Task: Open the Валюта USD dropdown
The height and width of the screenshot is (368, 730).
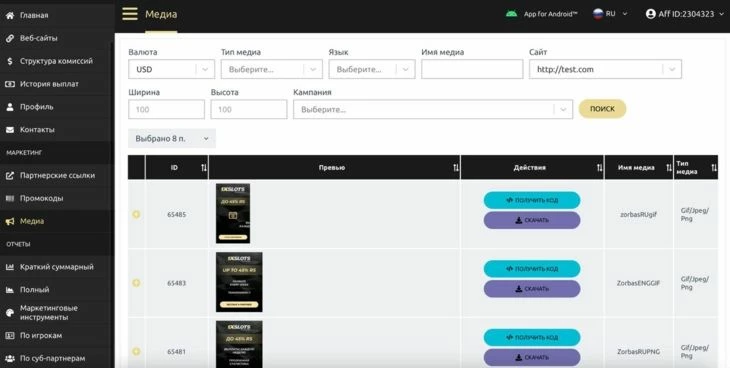Action: click(x=171, y=69)
